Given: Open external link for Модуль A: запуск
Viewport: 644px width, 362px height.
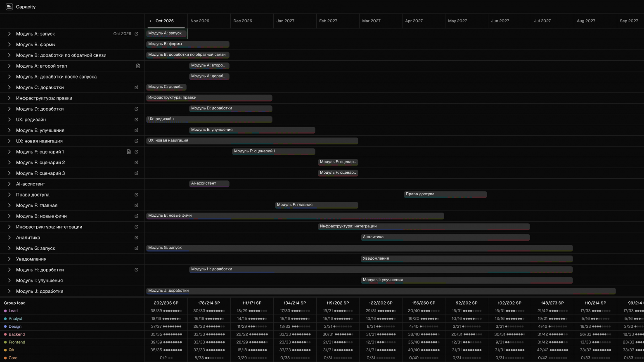Looking at the screenshot, I should tap(137, 34).
